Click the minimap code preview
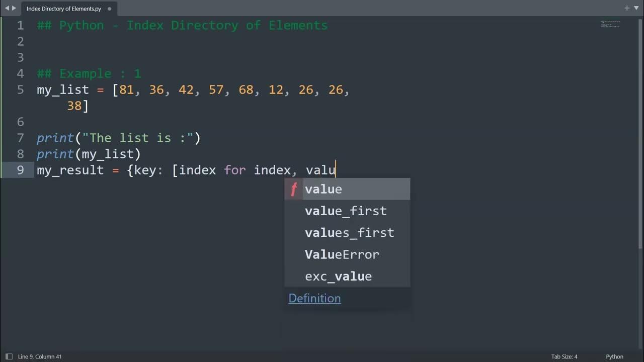The image size is (644, 362). [x=610, y=24]
